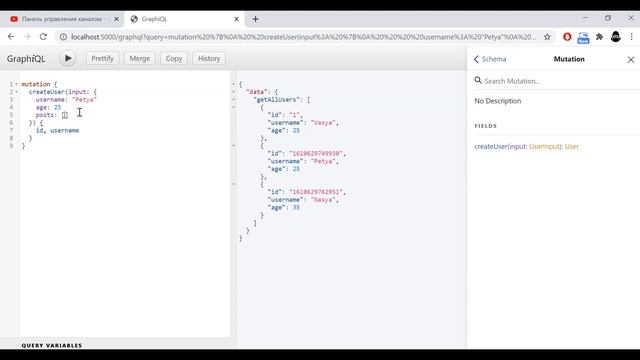Open the History panel

[209, 58]
